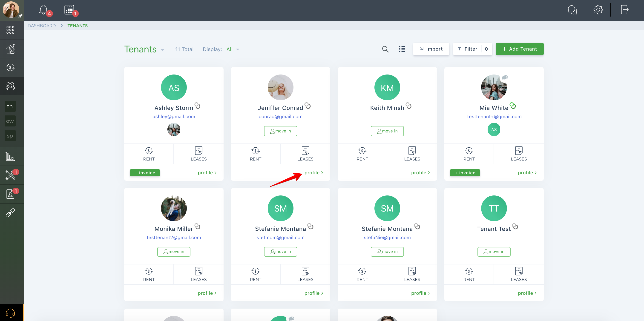Open RENT for Tenant Test

[x=469, y=274]
